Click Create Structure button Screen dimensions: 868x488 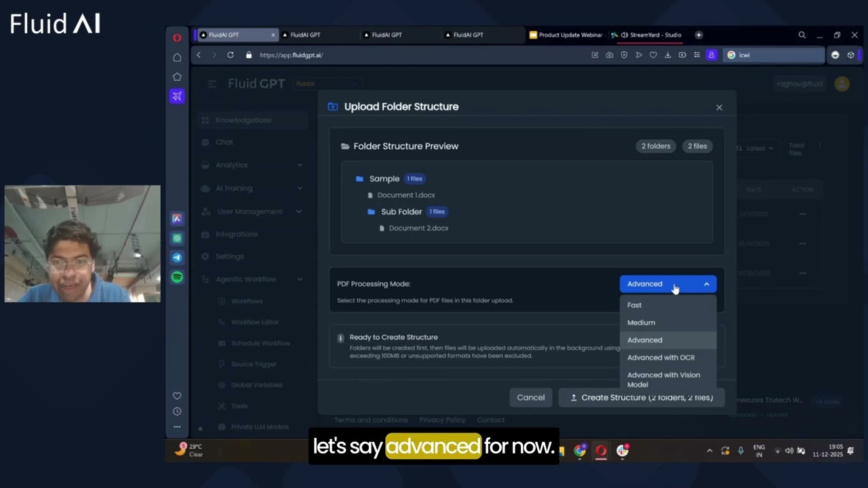click(x=642, y=397)
